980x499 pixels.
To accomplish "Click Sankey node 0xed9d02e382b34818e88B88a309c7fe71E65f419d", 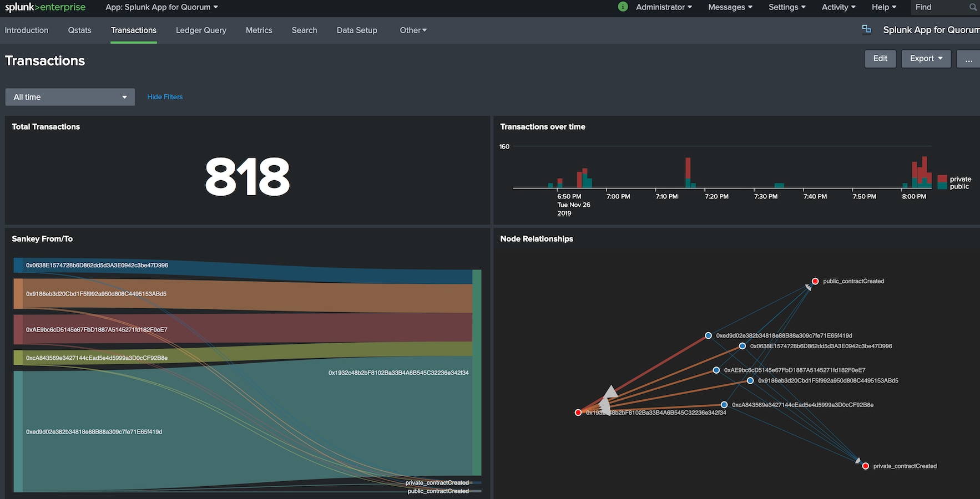I will (18, 431).
